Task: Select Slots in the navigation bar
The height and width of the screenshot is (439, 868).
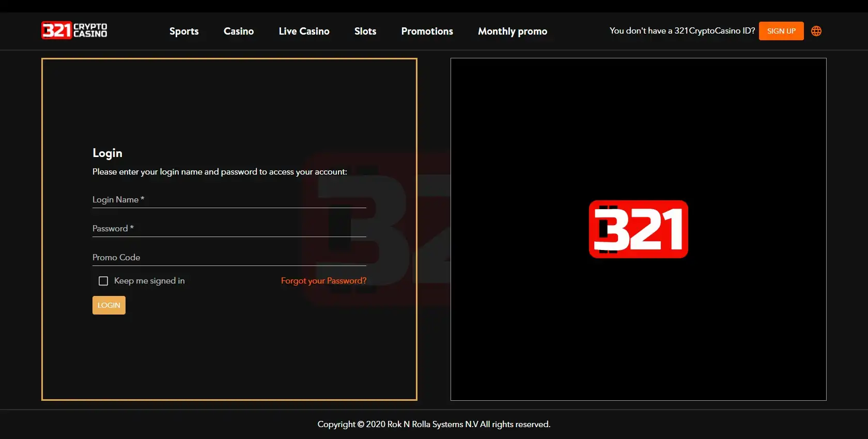Action: (365, 32)
